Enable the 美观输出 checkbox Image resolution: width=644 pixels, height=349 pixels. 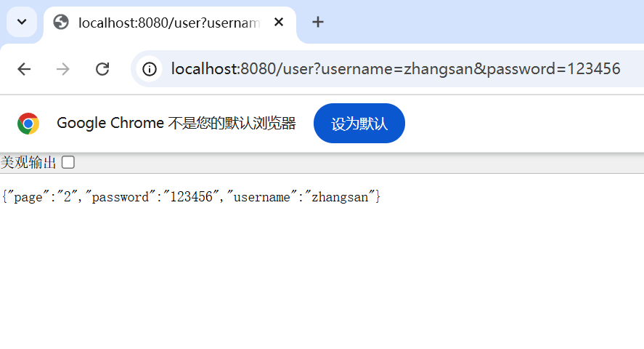(68, 163)
